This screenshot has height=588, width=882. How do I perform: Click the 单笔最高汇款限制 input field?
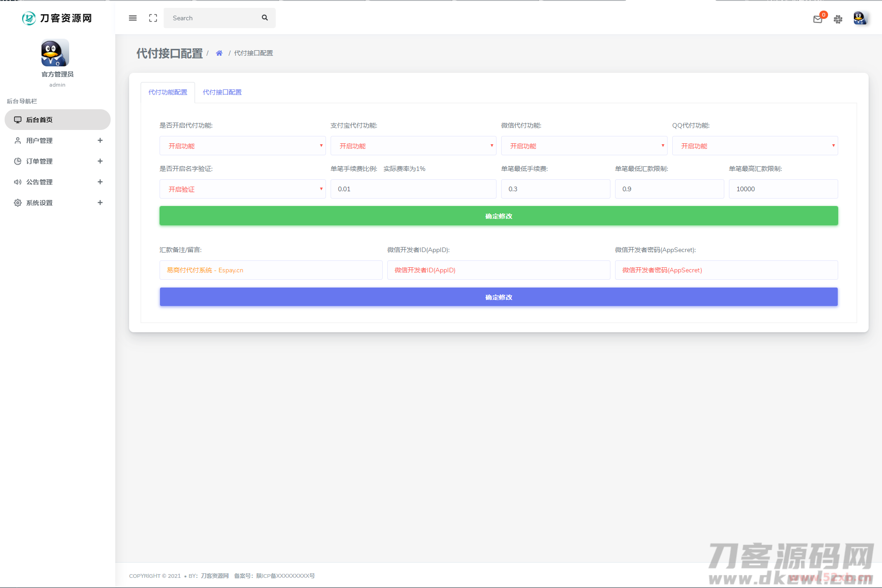[x=783, y=189]
